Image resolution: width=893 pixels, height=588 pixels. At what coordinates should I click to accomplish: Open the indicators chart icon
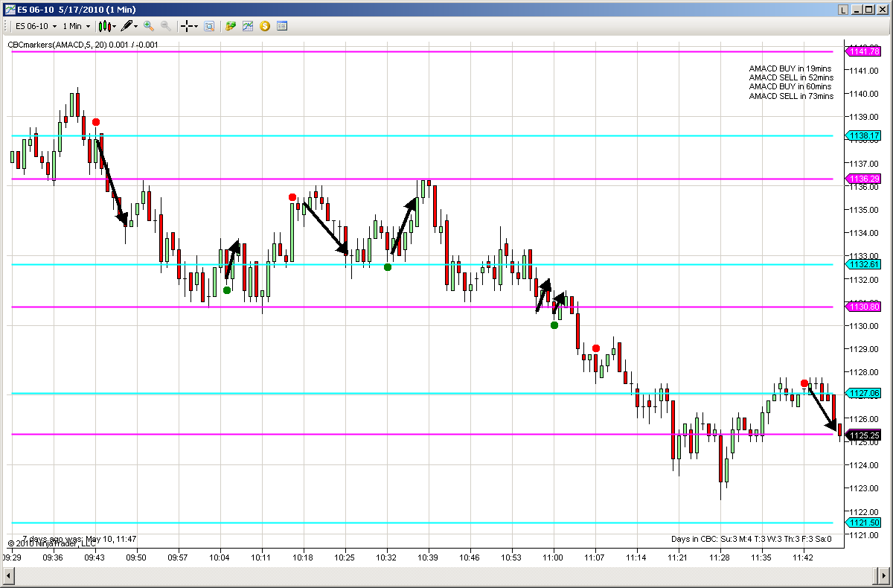click(248, 26)
